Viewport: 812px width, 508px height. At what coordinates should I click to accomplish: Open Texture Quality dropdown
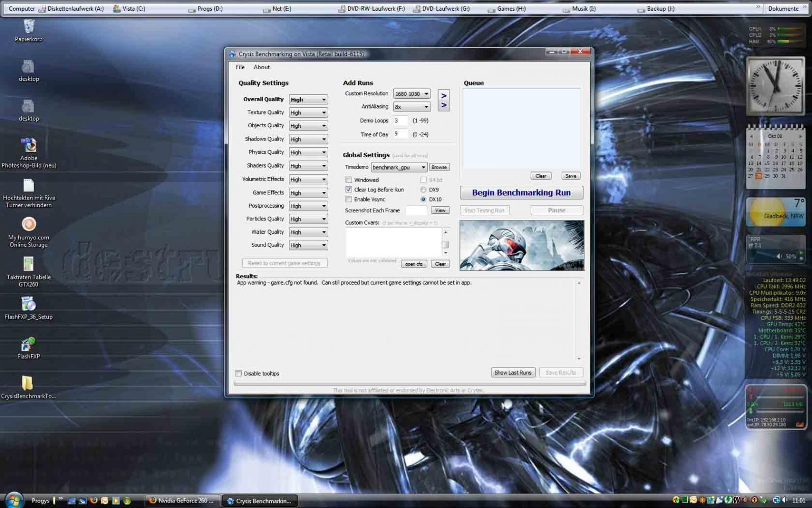click(x=308, y=112)
